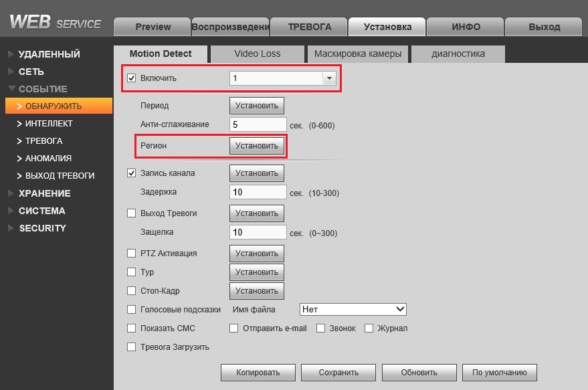The image size is (588, 390).
Task: Enable the Стоп-Кадр checkbox
Action: click(x=131, y=290)
